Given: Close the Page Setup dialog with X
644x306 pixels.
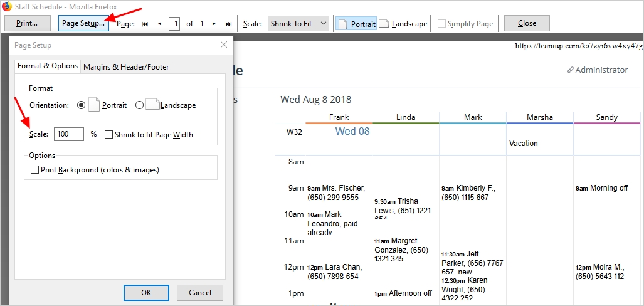Looking at the screenshot, I should click(x=224, y=45).
